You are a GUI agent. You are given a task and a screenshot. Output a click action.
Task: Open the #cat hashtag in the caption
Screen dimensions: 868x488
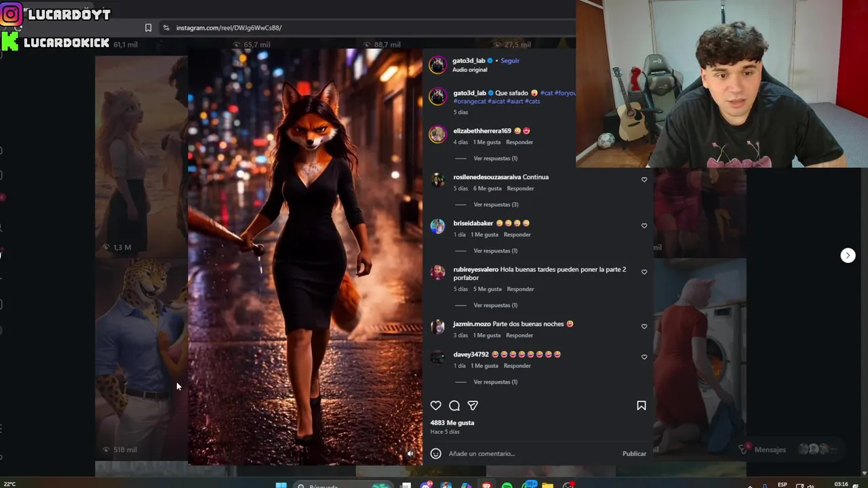pos(546,93)
